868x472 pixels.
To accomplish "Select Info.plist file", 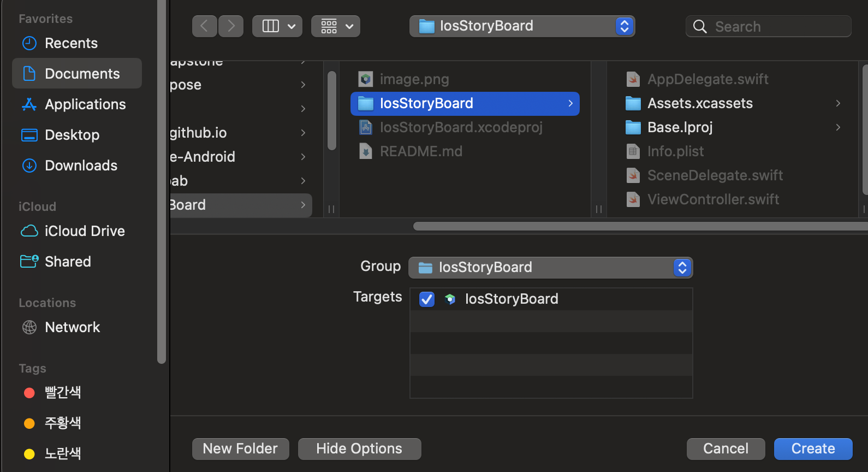I will pos(733,151).
